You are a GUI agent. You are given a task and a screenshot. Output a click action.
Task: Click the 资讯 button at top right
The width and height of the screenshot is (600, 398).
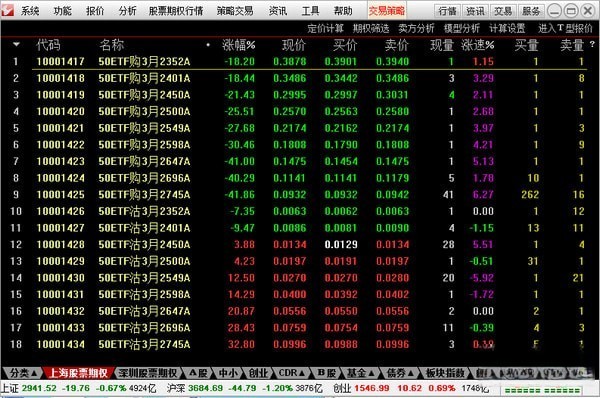click(x=475, y=11)
